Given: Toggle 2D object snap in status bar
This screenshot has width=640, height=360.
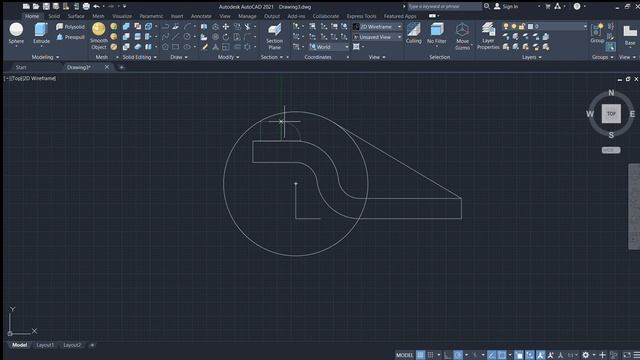Looking at the screenshot, I should [502, 355].
